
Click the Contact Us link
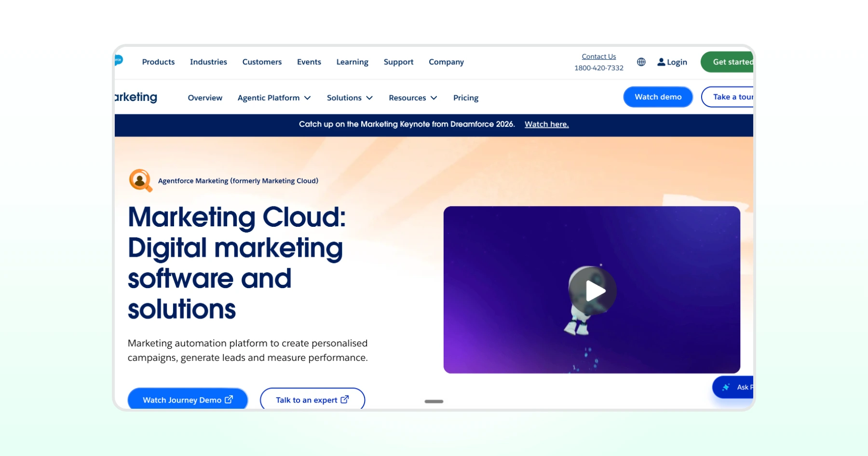pyautogui.click(x=599, y=56)
